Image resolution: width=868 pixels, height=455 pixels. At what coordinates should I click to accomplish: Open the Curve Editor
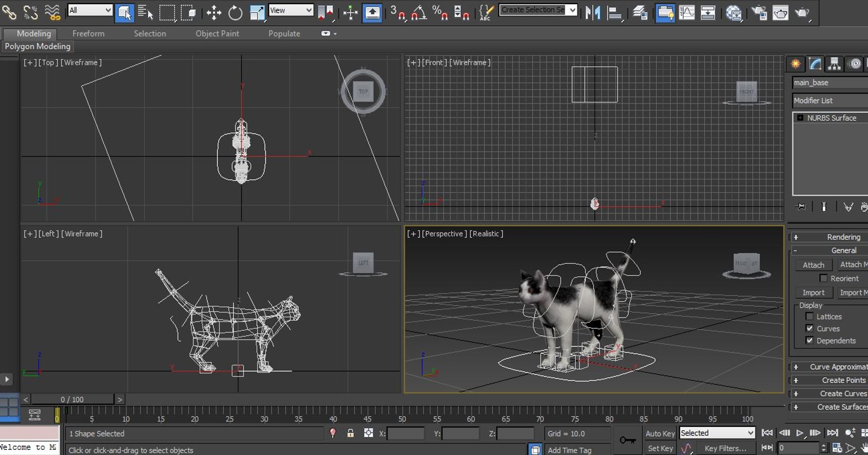(687, 12)
